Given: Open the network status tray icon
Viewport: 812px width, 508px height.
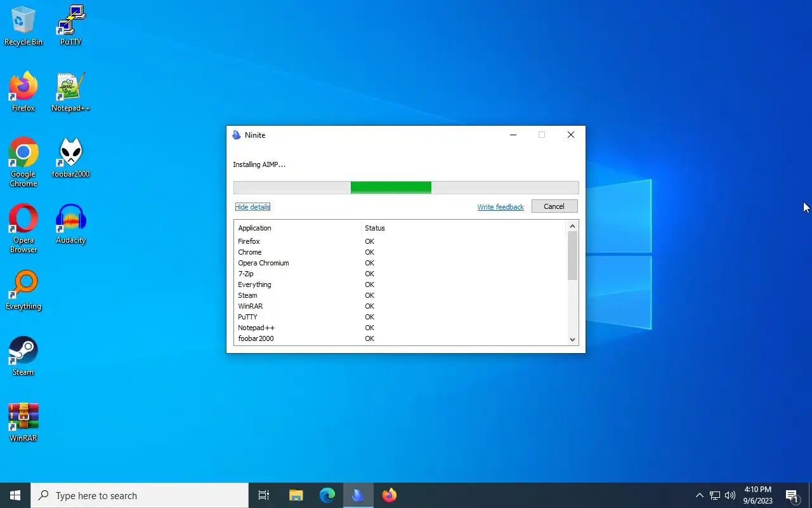Looking at the screenshot, I should [x=715, y=495].
